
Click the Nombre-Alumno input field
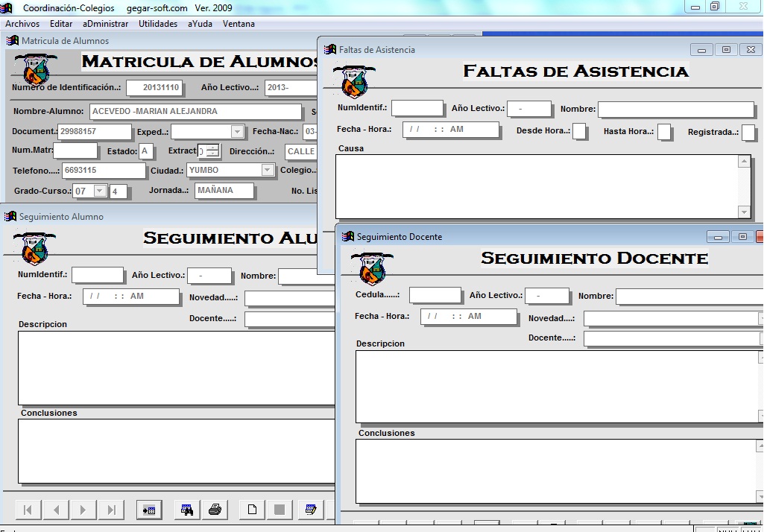pos(195,112)
